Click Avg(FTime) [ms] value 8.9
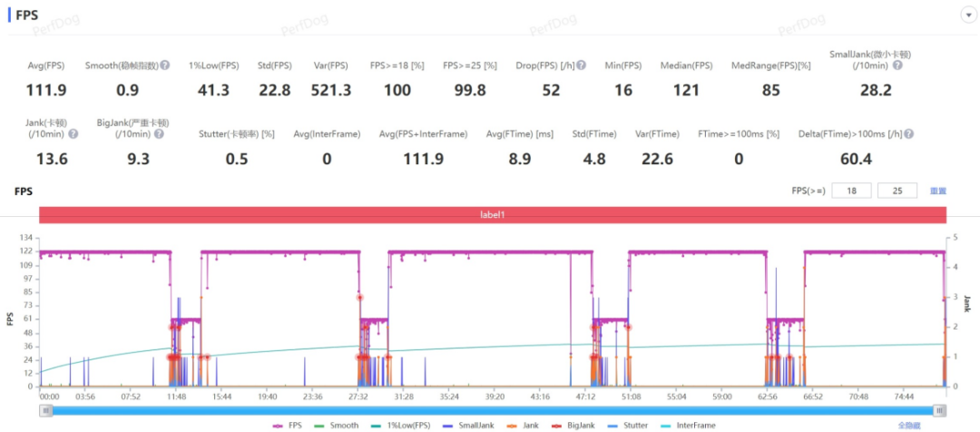Image resolution: width=980 pixels, height=432 pixels. (520, 160)
